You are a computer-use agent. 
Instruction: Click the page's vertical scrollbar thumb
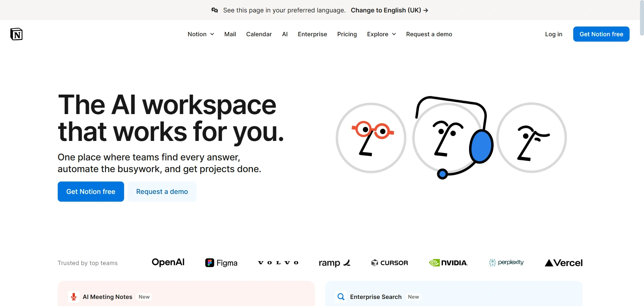point(642,18)
